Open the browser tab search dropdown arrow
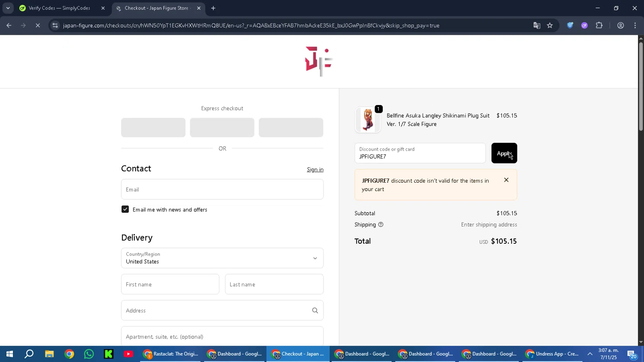This screenshot has height=362, width=644. 8,8
